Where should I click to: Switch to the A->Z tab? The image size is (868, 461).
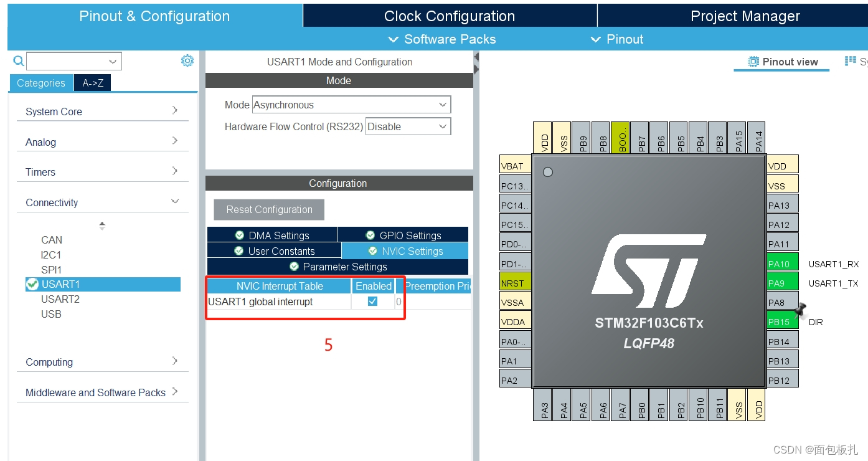(x=93, y=83)
